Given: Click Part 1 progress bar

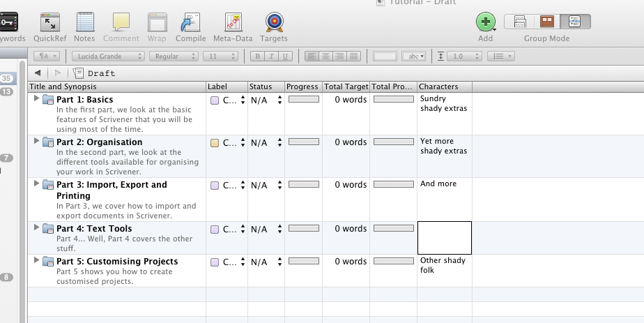Looking at the screenshot, I should (x=304, y=99).
